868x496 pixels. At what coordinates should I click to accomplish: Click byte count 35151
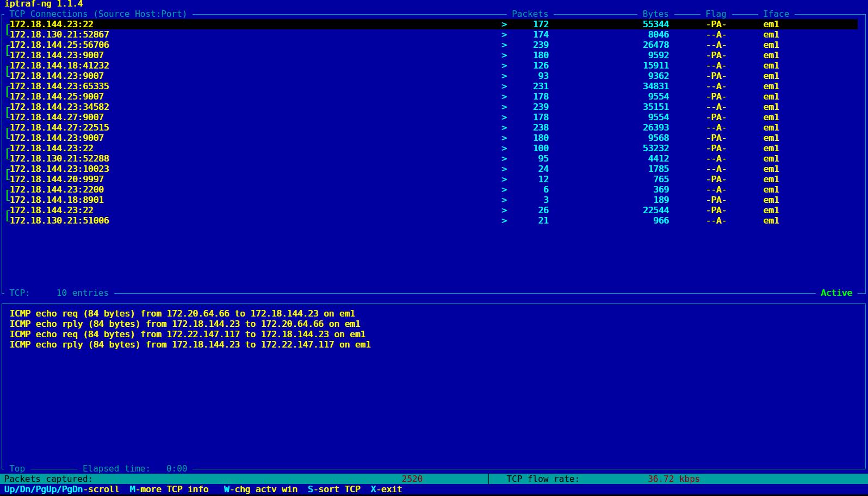pyautogui.click(x=656, y=107)
